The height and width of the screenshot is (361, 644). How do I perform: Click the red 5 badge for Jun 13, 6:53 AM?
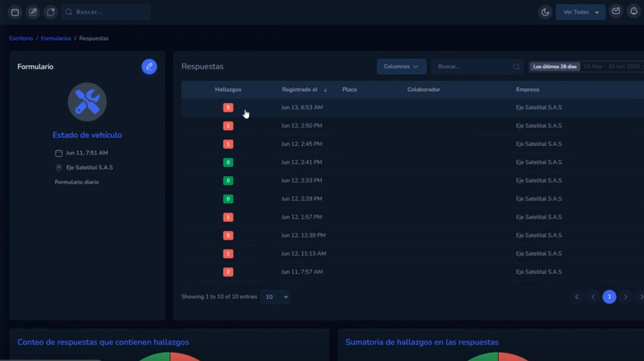tap(228, 108)
